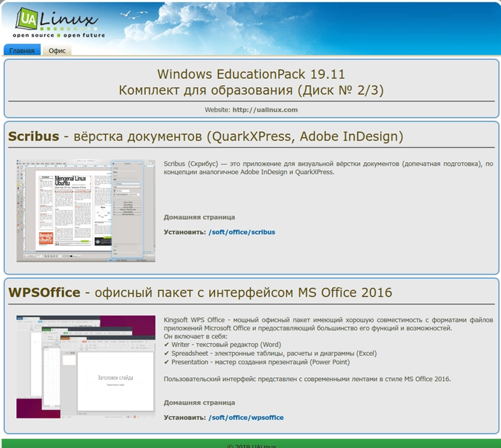Viewport: 501px width, 448px height.
Task: Click the 'Пользовательский интерфейс представлен' sentence
Action: click(307, 379)
